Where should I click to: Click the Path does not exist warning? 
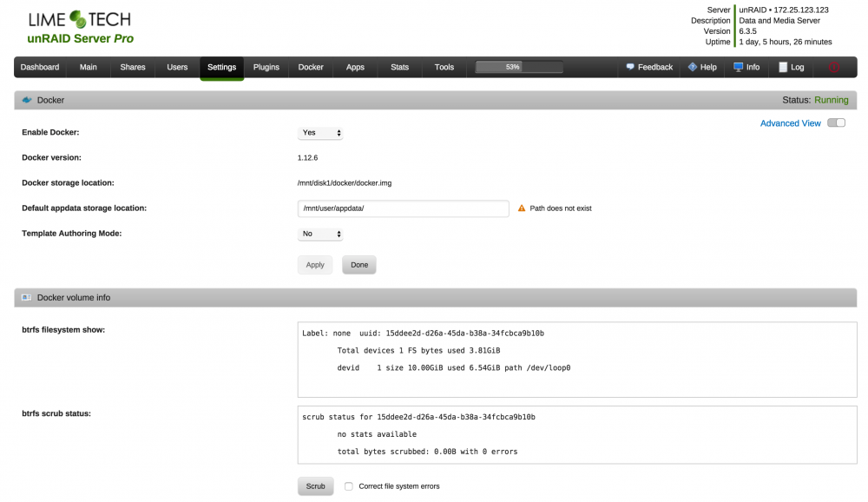[x=561, y=208]
